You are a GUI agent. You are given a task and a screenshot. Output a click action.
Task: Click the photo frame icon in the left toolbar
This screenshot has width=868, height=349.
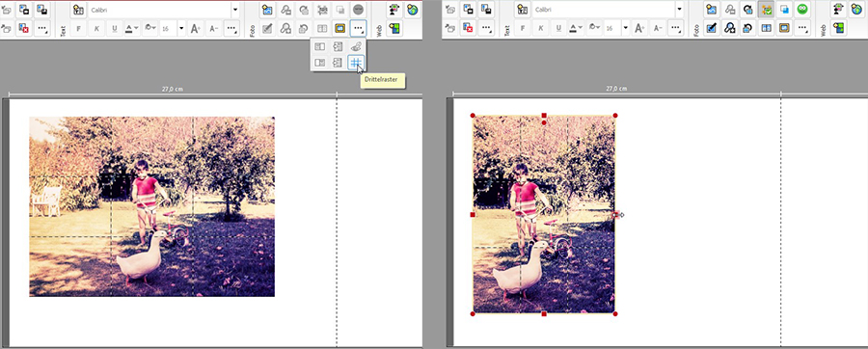point(339,28)
